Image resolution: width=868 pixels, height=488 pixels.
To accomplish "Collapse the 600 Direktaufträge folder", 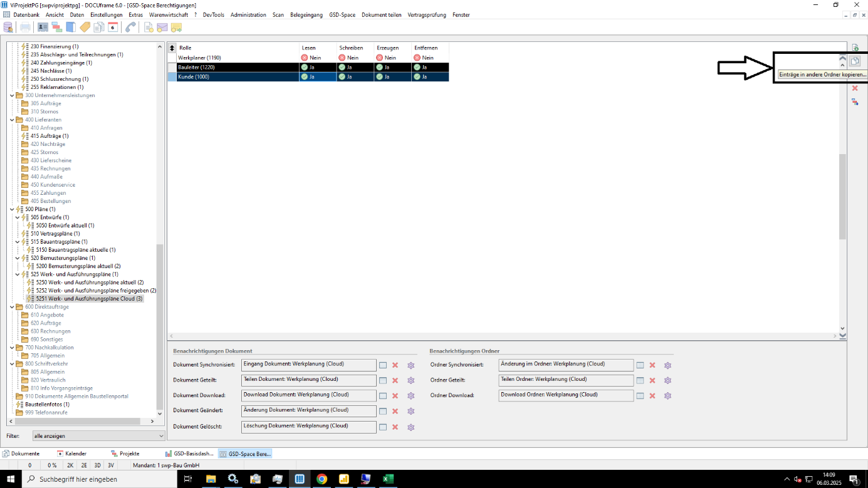I will pos(13,307).
